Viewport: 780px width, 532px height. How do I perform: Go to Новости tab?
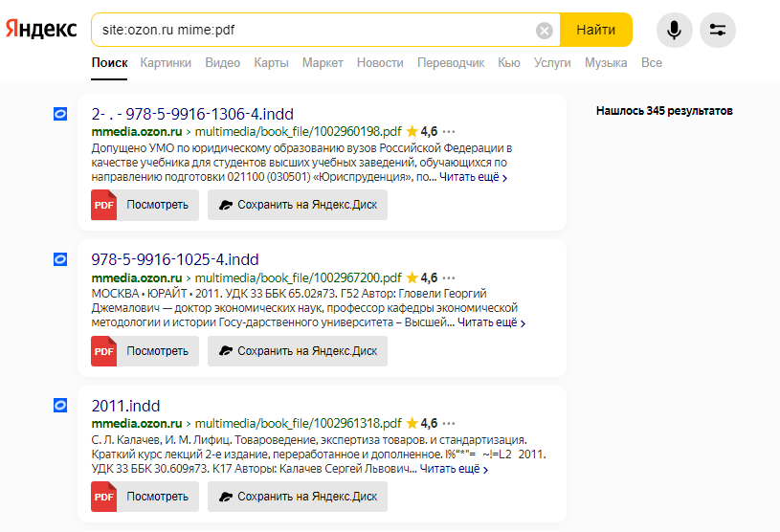(380, 62)
